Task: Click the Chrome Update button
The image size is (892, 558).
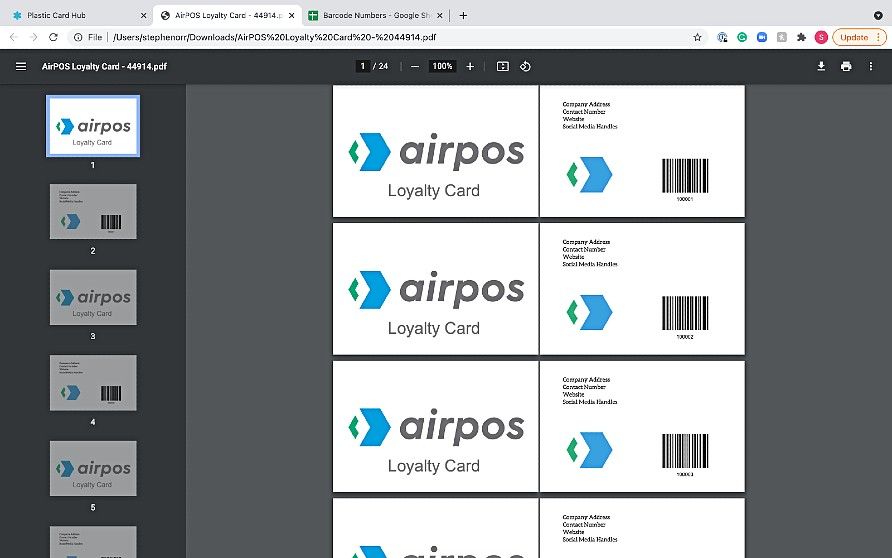Action: coord(859,37)
